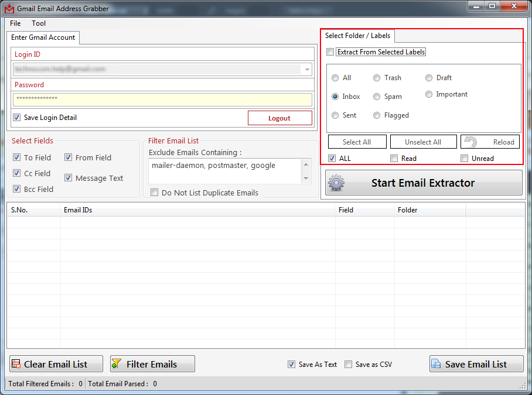Enable the Unread checkbox
This screenshot has width=532, height=395.
pos(464,158)
